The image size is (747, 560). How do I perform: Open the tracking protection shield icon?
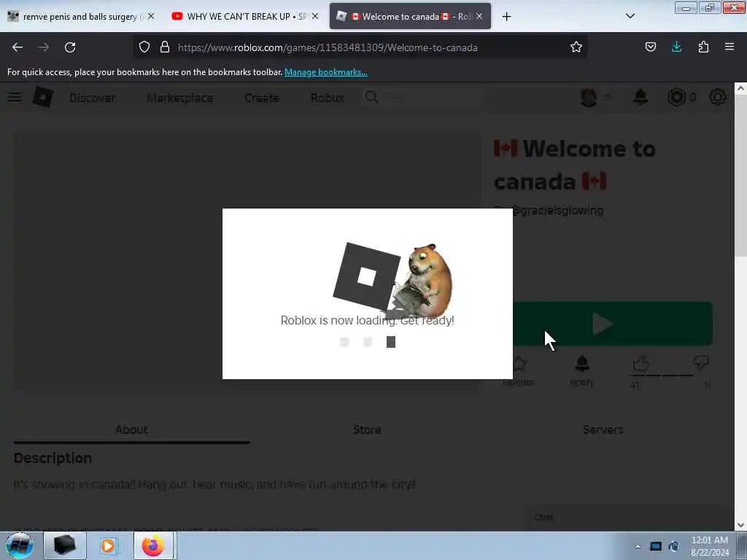coord(144,47)
